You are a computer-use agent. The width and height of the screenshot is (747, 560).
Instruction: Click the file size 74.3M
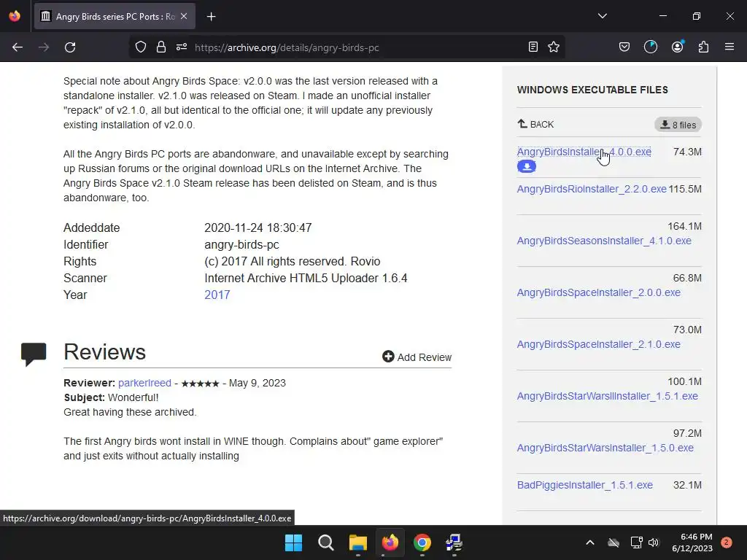click(687, 152)
